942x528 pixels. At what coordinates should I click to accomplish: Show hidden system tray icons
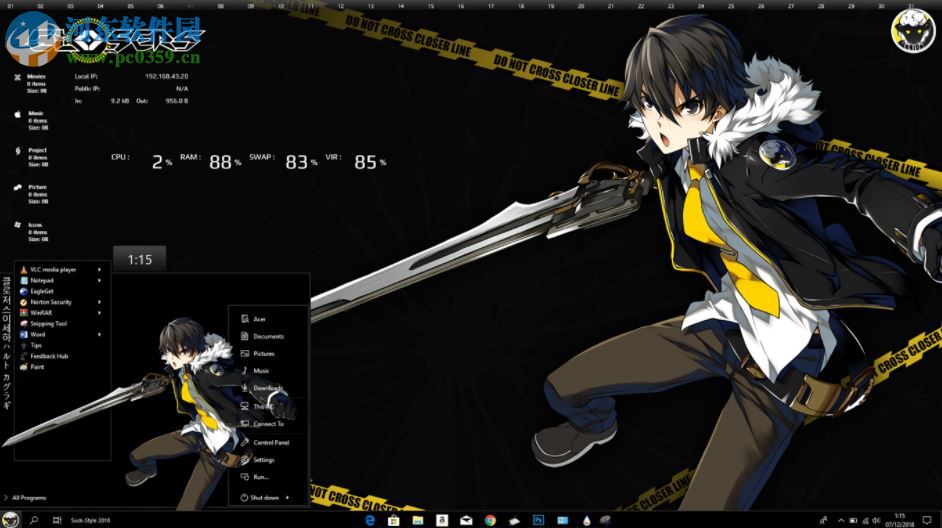840,520
